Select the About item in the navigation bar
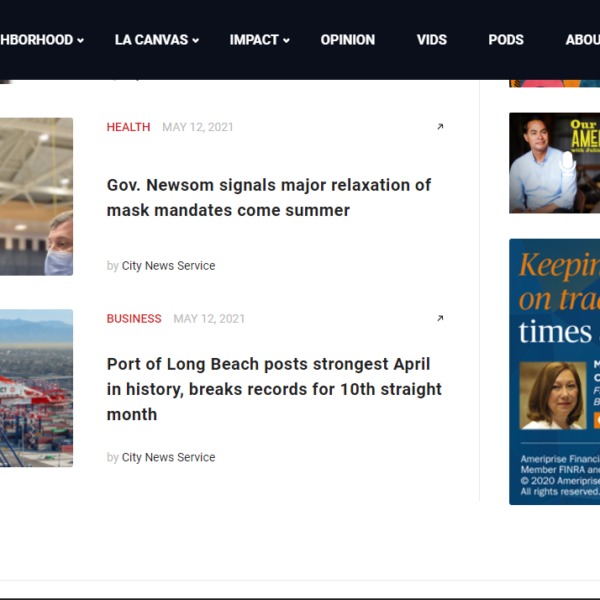Viewport: 600px width, 600px height. (x=582, y=40)
